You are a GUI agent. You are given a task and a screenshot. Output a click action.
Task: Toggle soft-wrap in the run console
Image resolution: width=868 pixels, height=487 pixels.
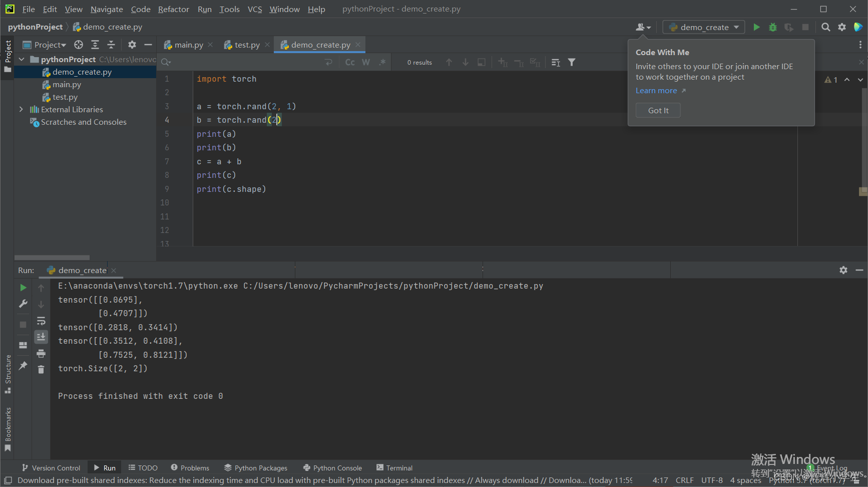click(x=41, y=321)
